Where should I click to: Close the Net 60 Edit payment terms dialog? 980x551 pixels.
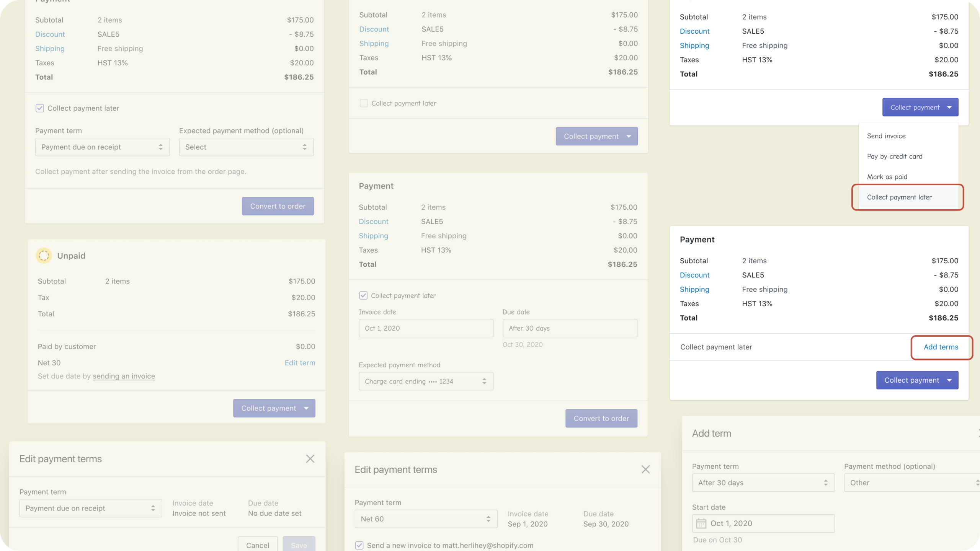645,469
